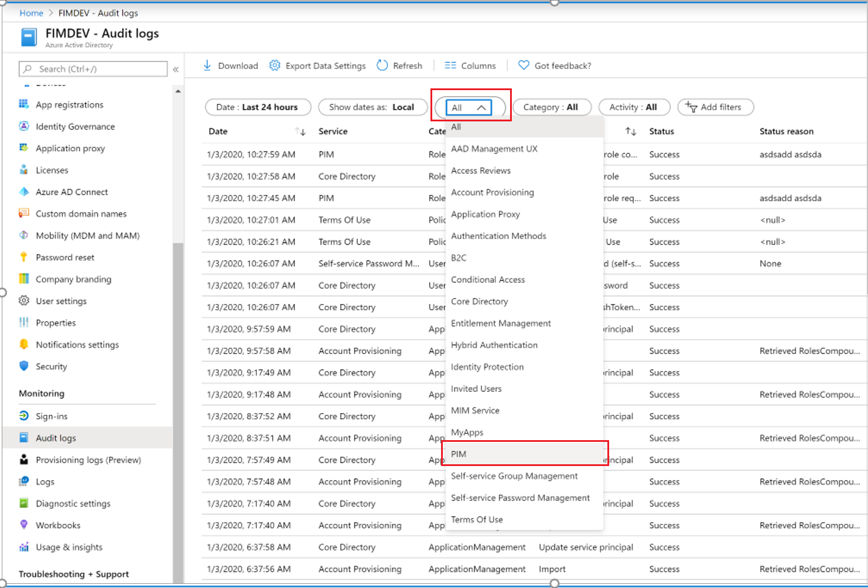The width and height of the screenshot is (868, 588).
Task: Click the FIMDEV Audit logs header icon
Action: click(x=29, y=37)
